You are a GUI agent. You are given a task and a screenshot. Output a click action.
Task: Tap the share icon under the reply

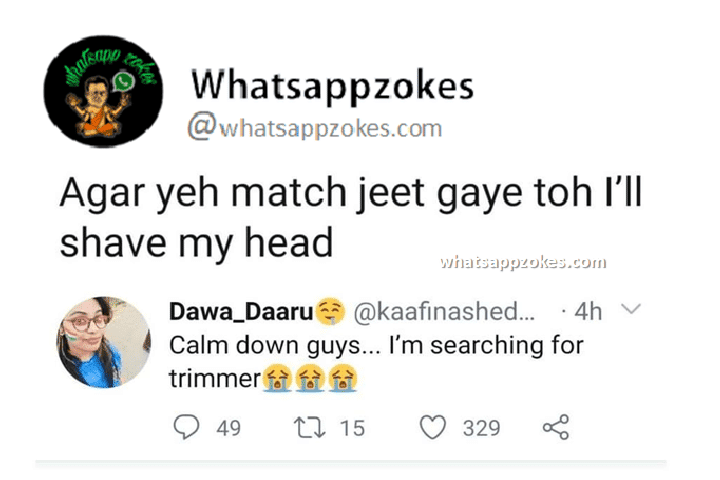[556, 427]
